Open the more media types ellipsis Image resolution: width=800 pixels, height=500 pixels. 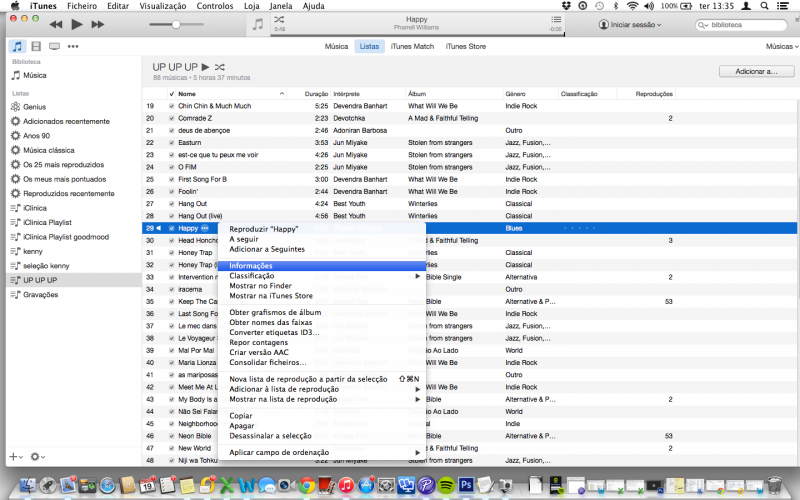[73, 46]
